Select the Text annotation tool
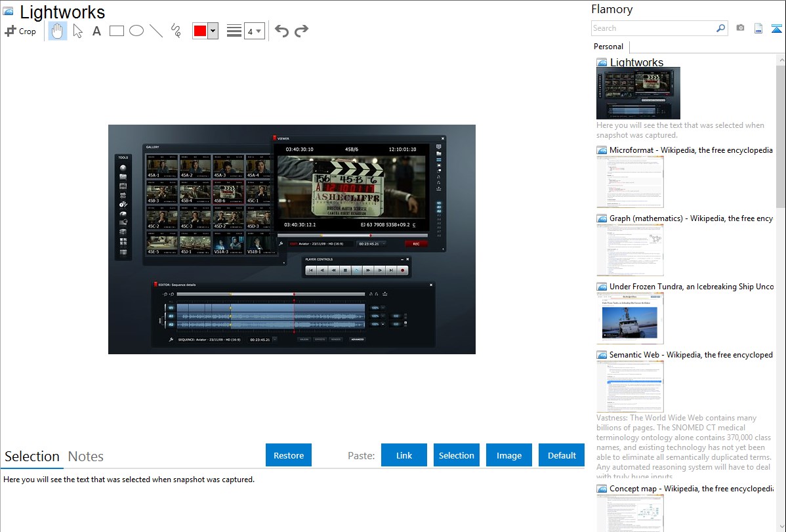The image size is (786, 532). click(96, 31)
